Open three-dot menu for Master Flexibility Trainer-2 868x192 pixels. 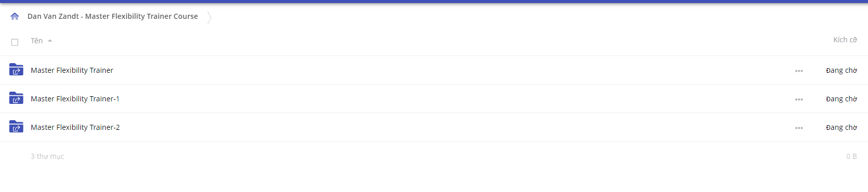coord(799,128)
